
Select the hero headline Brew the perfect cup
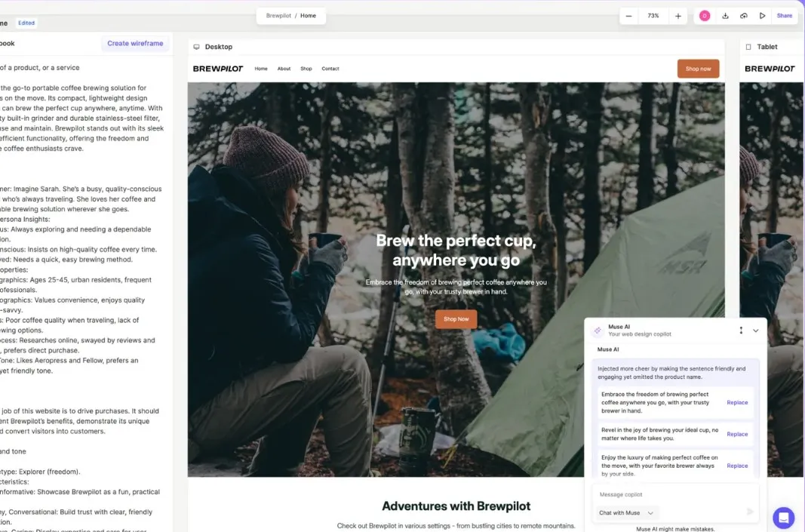[x=456, y=250]
